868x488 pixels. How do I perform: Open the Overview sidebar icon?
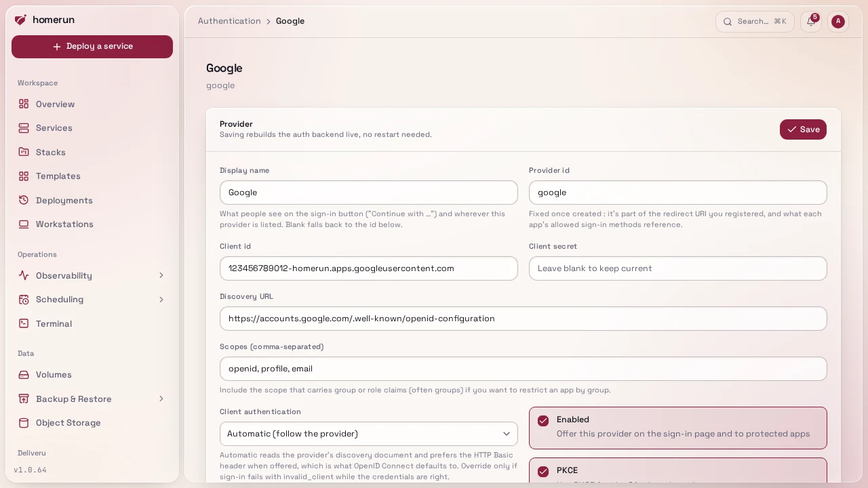pyautogui.click(x=24, y=104)
